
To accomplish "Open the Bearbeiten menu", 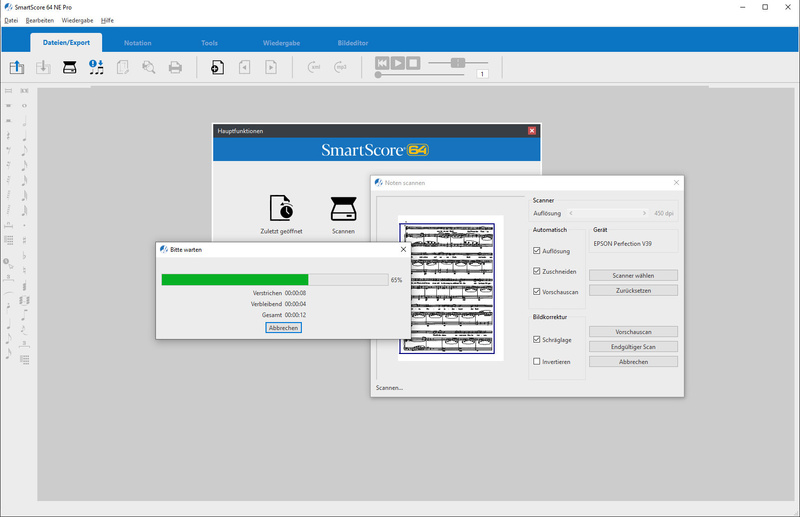I will click(40, 20).
